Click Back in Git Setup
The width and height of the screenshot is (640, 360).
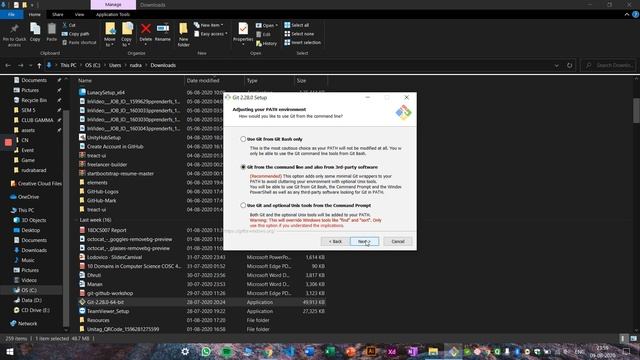tap(335, 241)
